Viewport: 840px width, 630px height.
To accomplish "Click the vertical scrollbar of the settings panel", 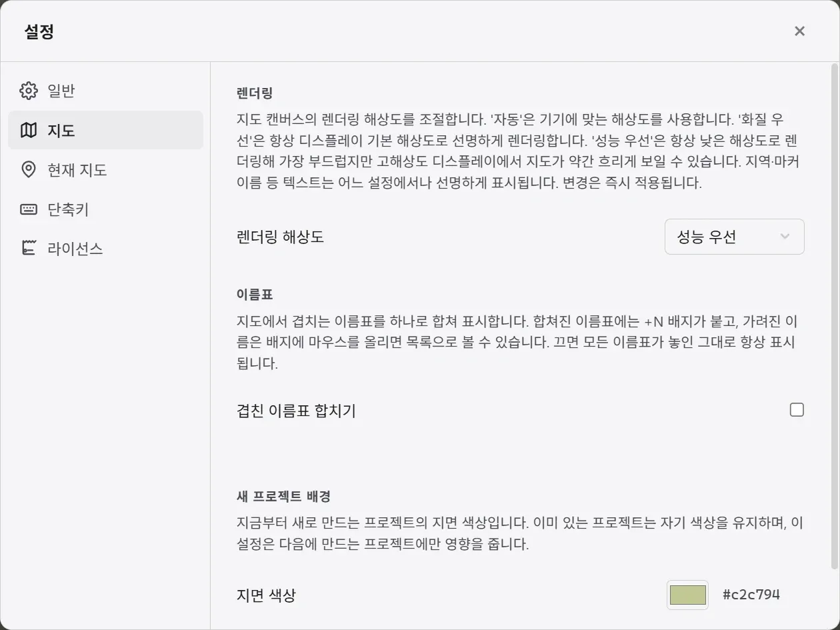I will tap(835, 317).
